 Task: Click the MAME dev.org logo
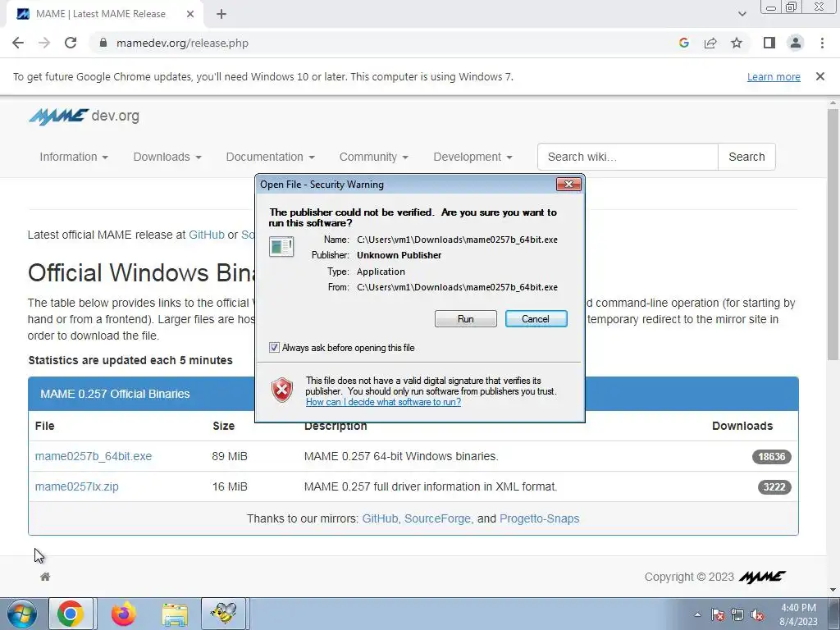(84, 116)
